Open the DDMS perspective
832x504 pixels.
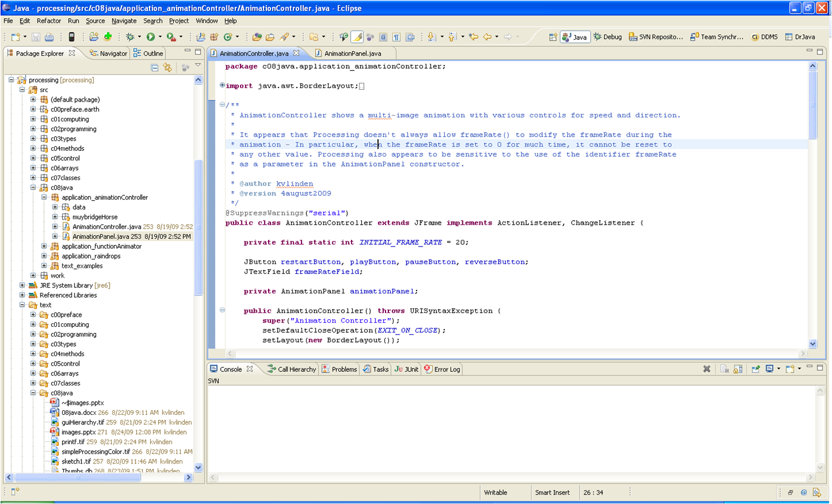coord(766,36)
